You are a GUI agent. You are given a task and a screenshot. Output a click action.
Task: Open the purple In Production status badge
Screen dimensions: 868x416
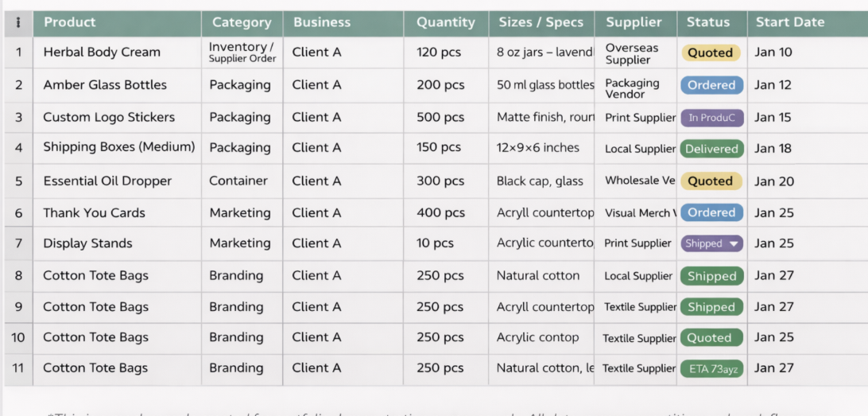point(711,118)
